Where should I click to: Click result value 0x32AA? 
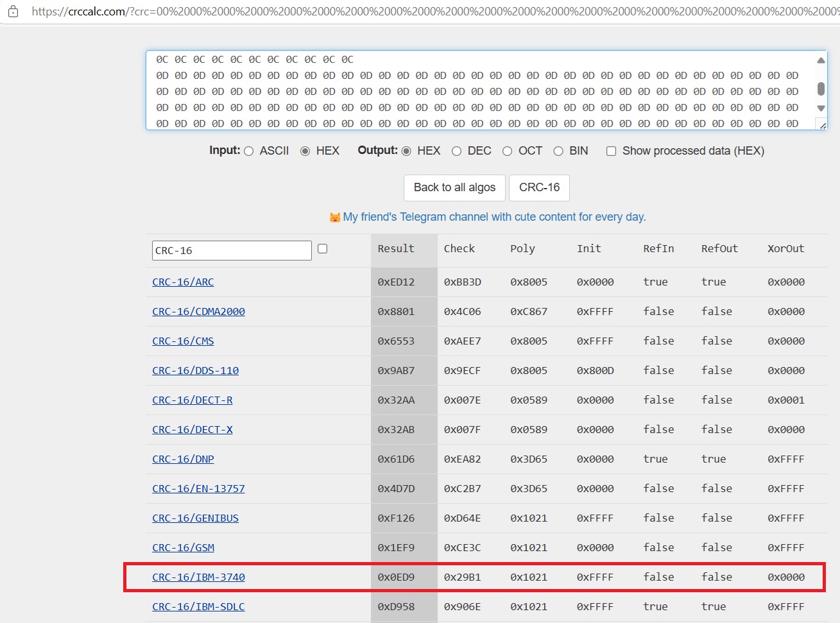point(396,400)
